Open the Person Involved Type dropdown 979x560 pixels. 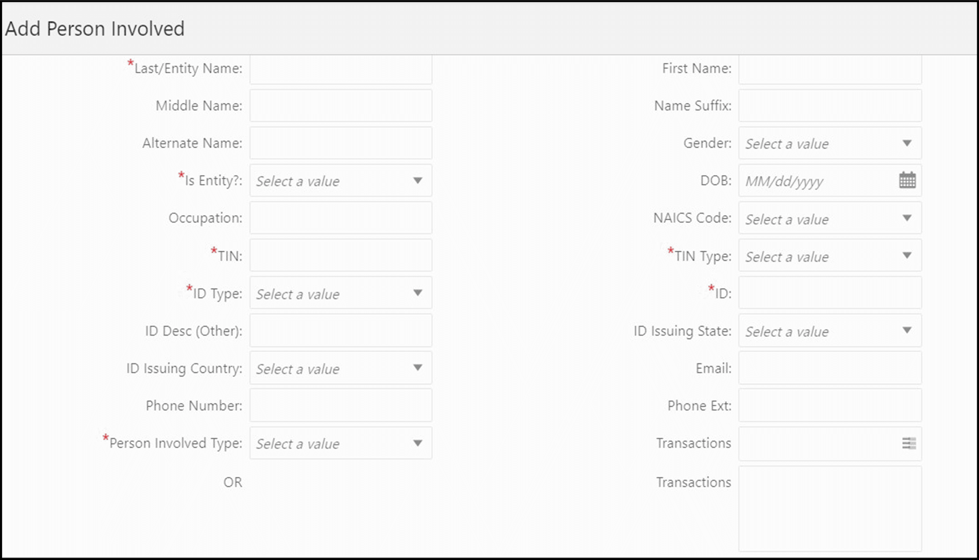point(340,443)
